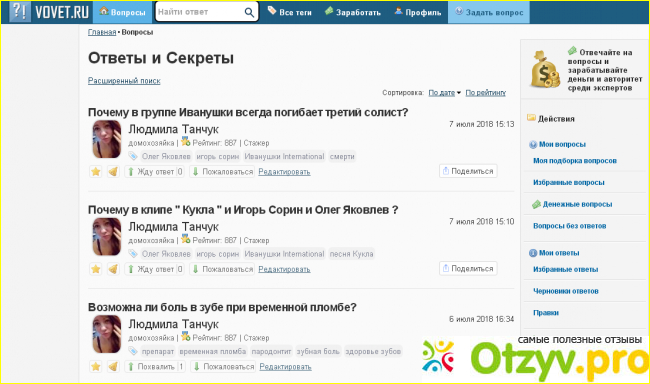Click Жду ответ on the клип Кукла question
The height and width of the screenshot is (384, 650).
154,269
